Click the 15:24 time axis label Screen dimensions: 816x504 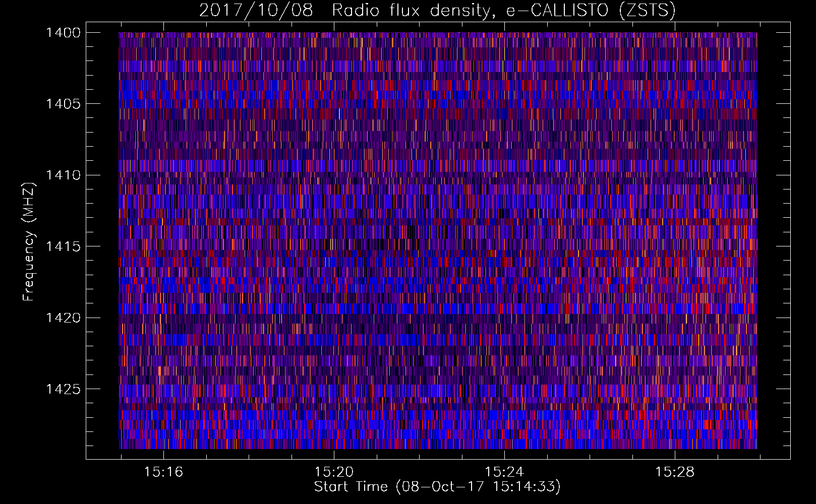pyautogui.click(x=504, y=472)
